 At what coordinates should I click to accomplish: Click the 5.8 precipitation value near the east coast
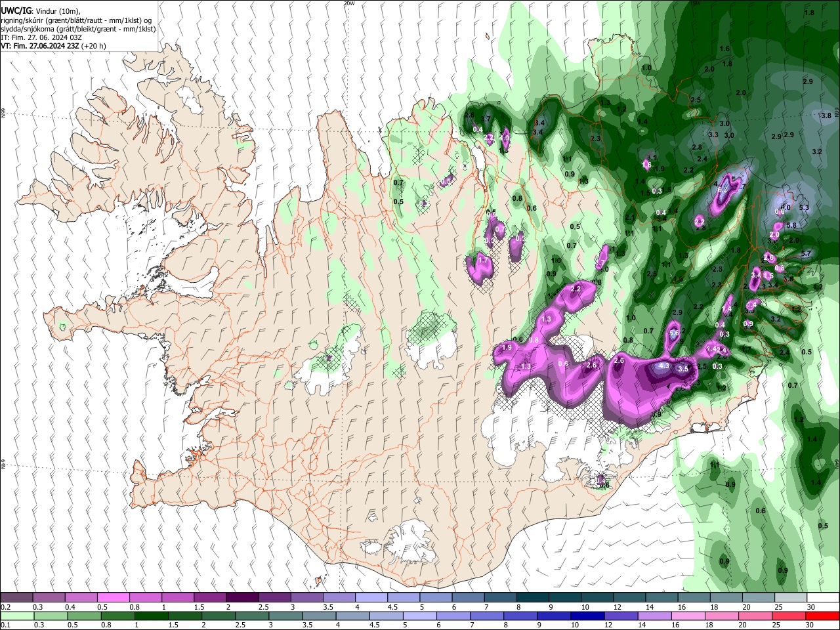(791, 225)
